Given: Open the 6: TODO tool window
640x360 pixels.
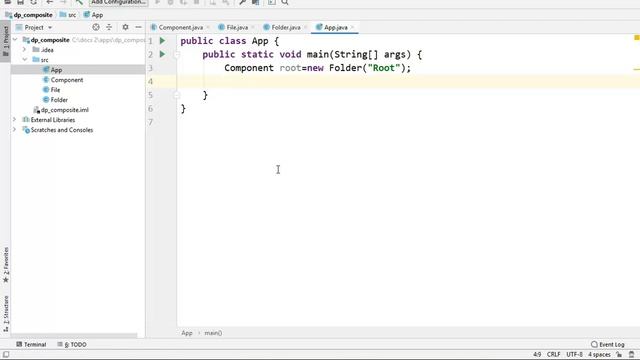Looking at the screenshot, I should click(72, 344).
